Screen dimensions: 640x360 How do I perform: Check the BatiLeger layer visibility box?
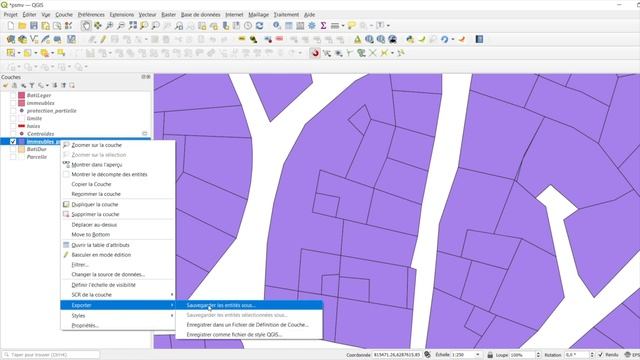click(13, 95)
